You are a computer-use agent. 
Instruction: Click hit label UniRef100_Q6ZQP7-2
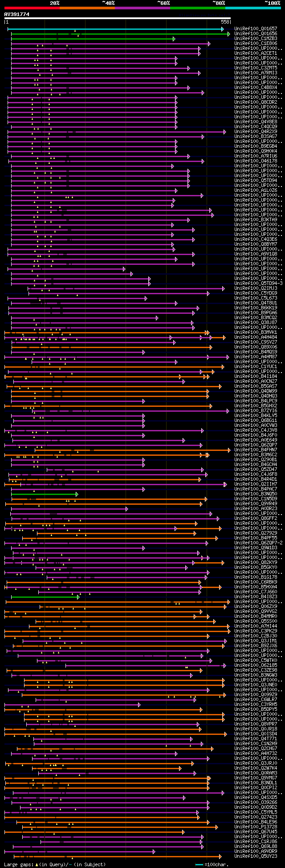(x=258, y=543)
